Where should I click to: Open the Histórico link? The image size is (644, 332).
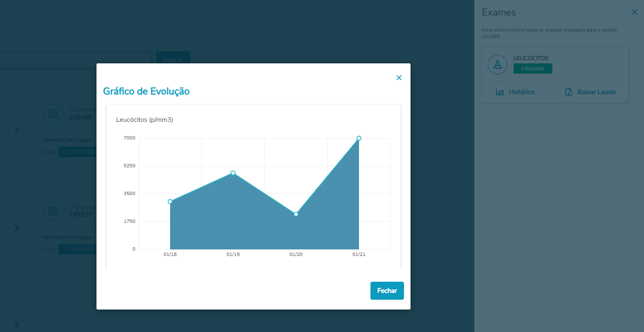[x=522, y=92]
